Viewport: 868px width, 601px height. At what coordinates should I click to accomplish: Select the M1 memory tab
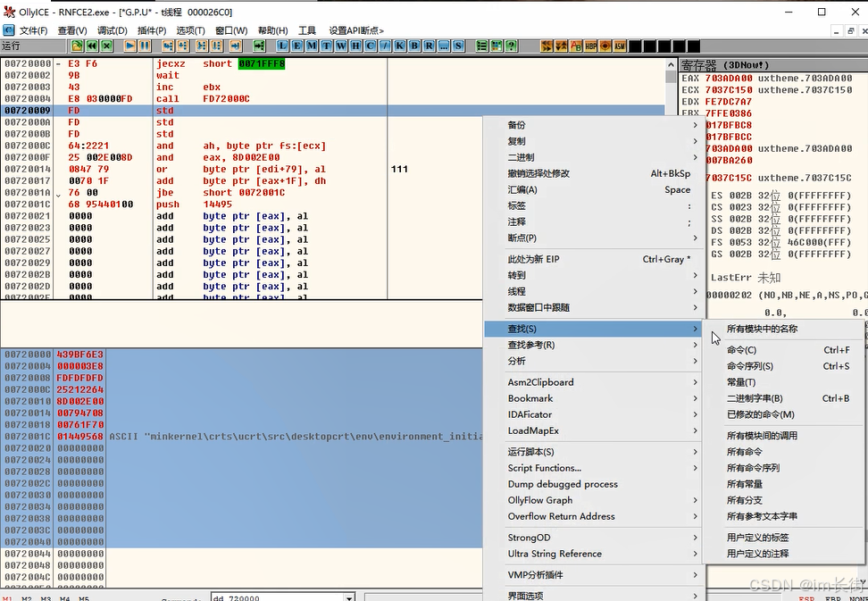8,598
